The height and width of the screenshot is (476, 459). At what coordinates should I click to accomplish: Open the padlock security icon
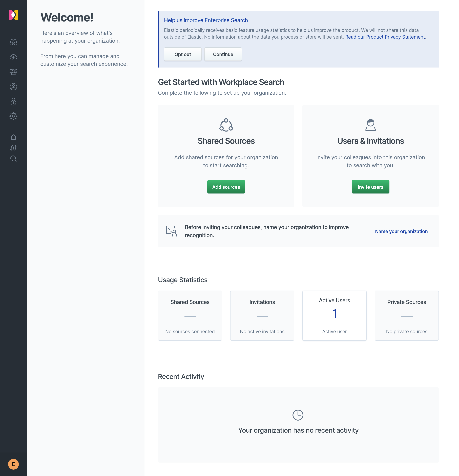(13, 101)
